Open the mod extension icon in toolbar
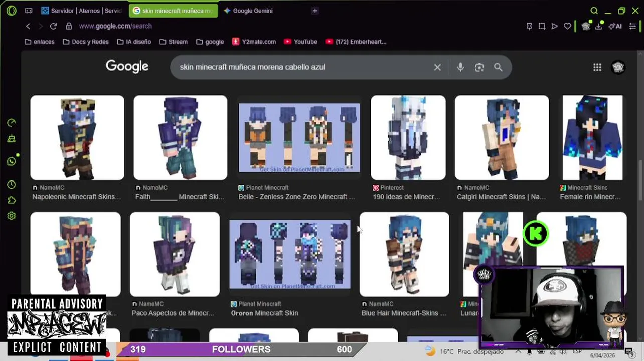This screenshot has height=361, width=644. point(585,26)
